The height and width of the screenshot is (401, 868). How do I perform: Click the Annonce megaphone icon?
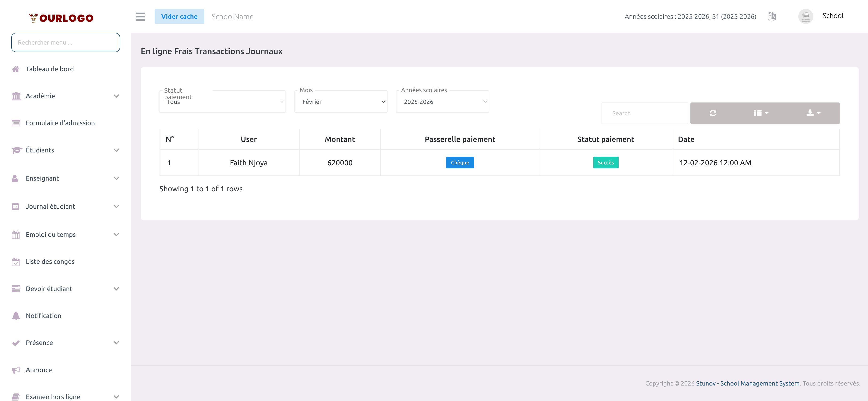coord(16,370)
